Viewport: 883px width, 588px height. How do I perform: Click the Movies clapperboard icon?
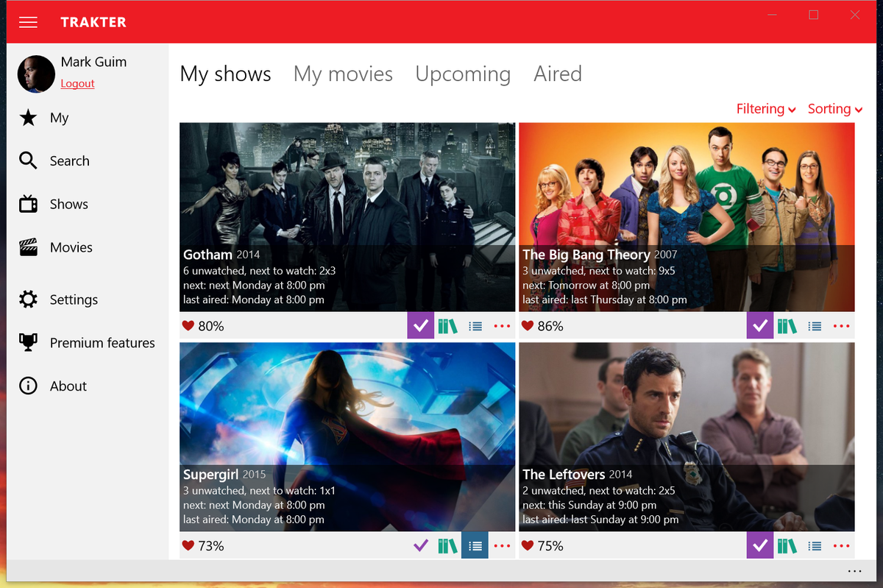[28, 247]
